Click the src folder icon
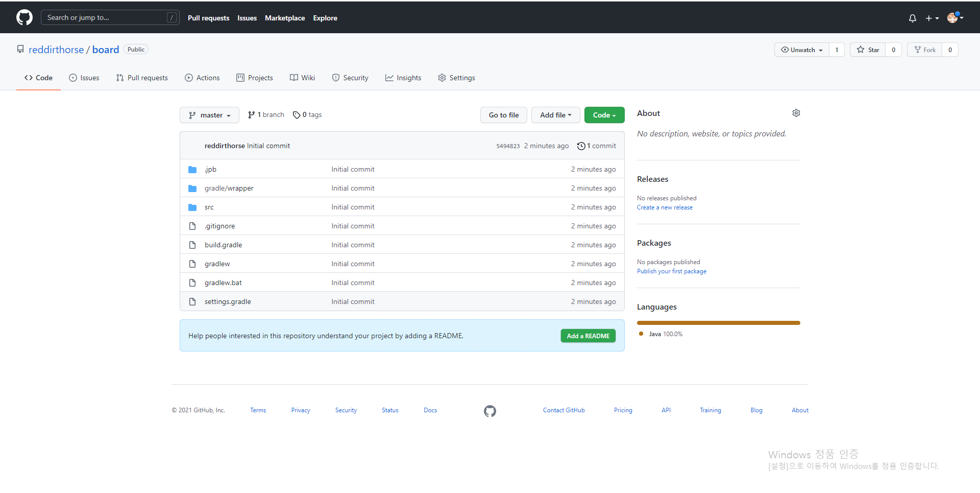 [x=192, y=207]
